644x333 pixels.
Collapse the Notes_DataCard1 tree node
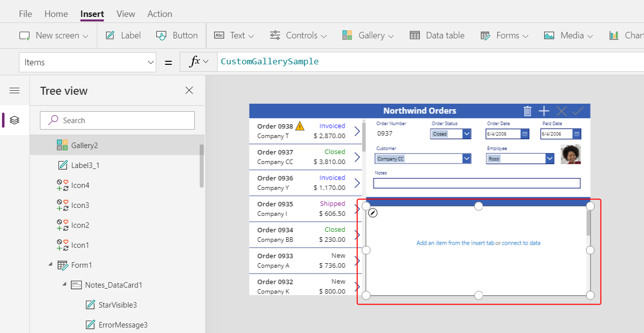[64, 285]
